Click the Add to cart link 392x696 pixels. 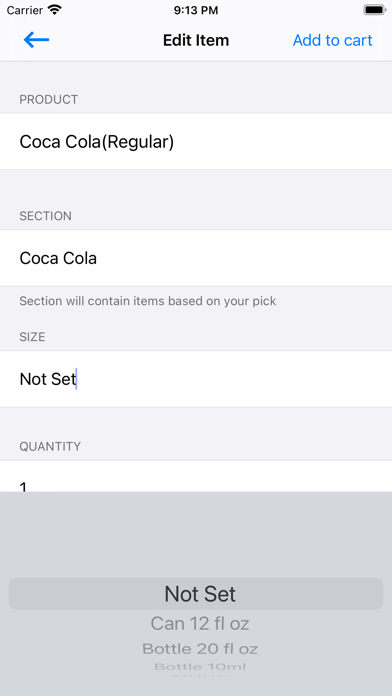pos(333,40)
